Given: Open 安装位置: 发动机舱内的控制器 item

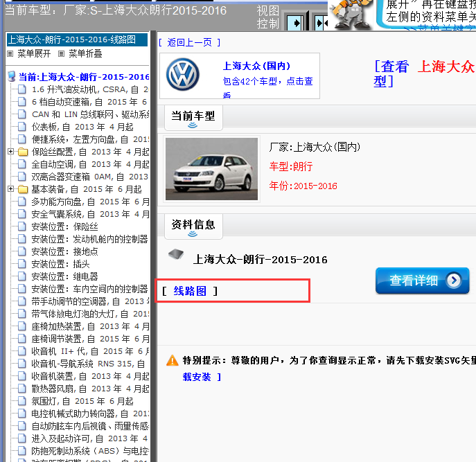Looking at the screenshot, I should (x=89, y=239).
